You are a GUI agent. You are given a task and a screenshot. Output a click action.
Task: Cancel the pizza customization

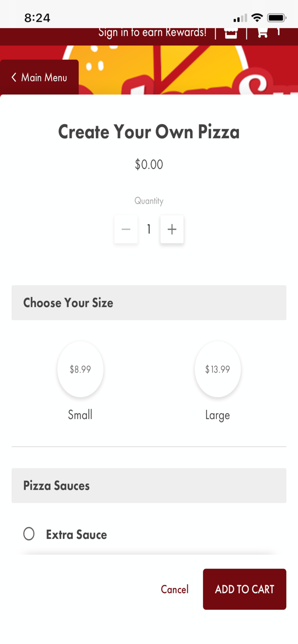coord(175,589)
